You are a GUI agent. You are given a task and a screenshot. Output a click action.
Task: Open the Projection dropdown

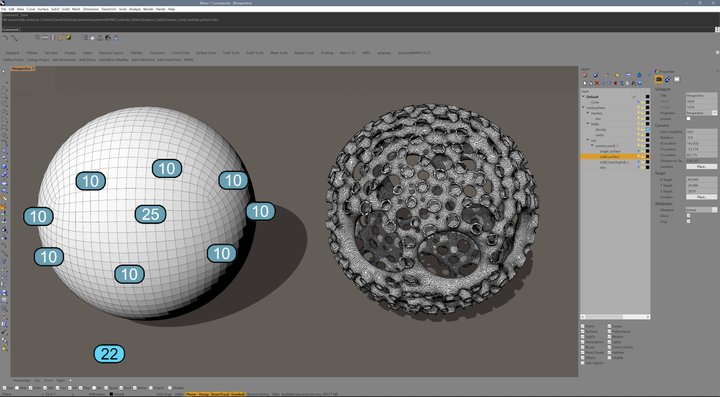tap(714, 113)
